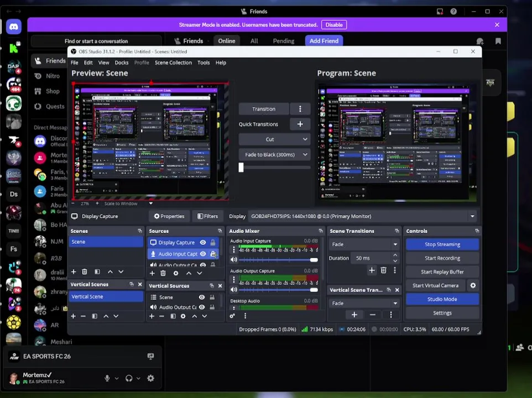This screenshot has height=398, width=532.
Task: Delete selected source with trash icon
Action: (163, 273)
